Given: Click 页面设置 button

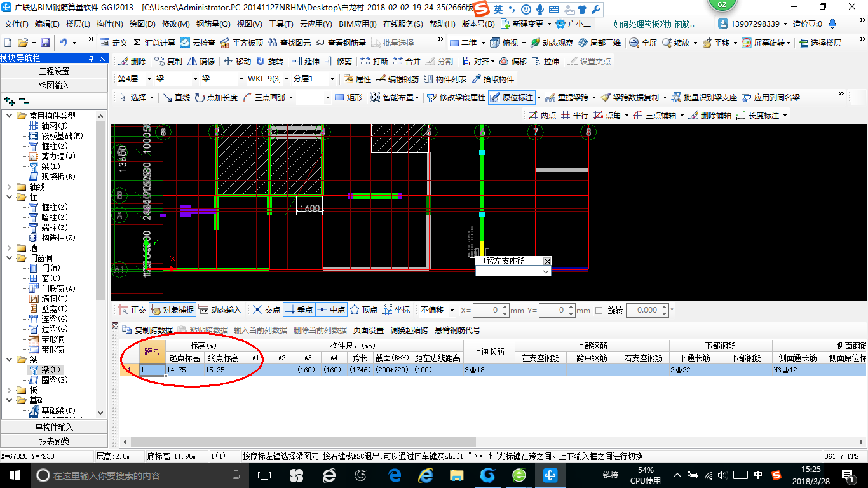Looking at the screenshot, I should pos(369,330).
